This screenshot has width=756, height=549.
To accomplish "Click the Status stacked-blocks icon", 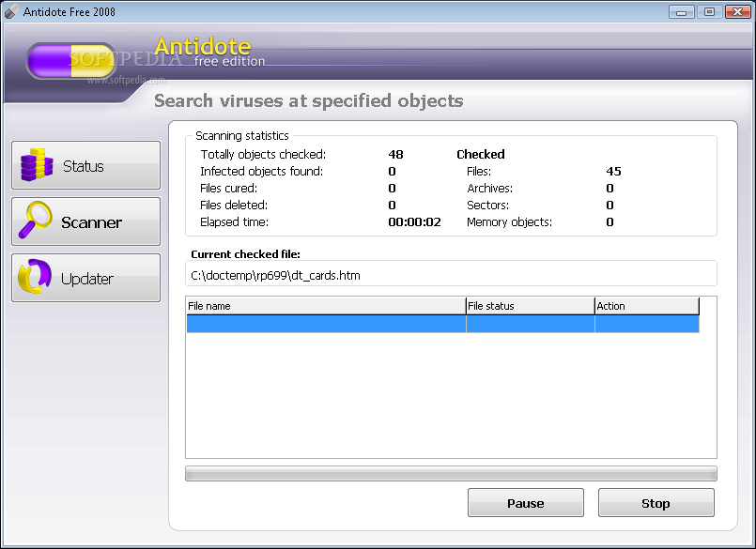I will click(37, 165).
